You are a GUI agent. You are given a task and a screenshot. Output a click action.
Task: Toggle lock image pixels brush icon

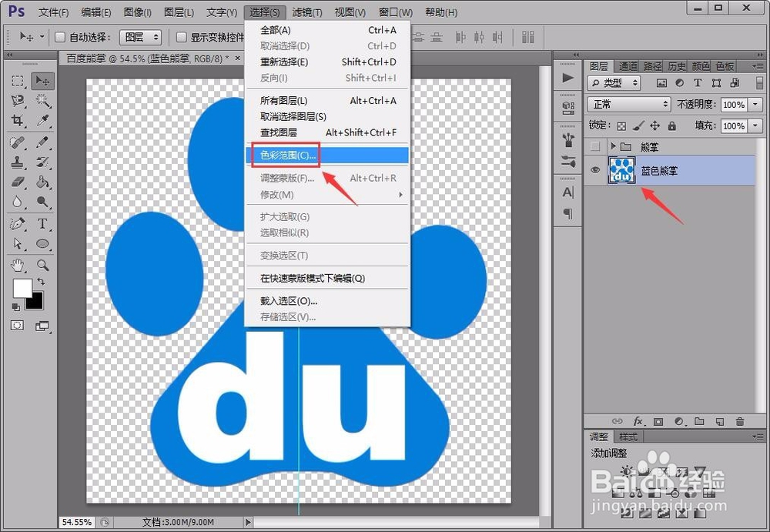(x=638, y=125)
